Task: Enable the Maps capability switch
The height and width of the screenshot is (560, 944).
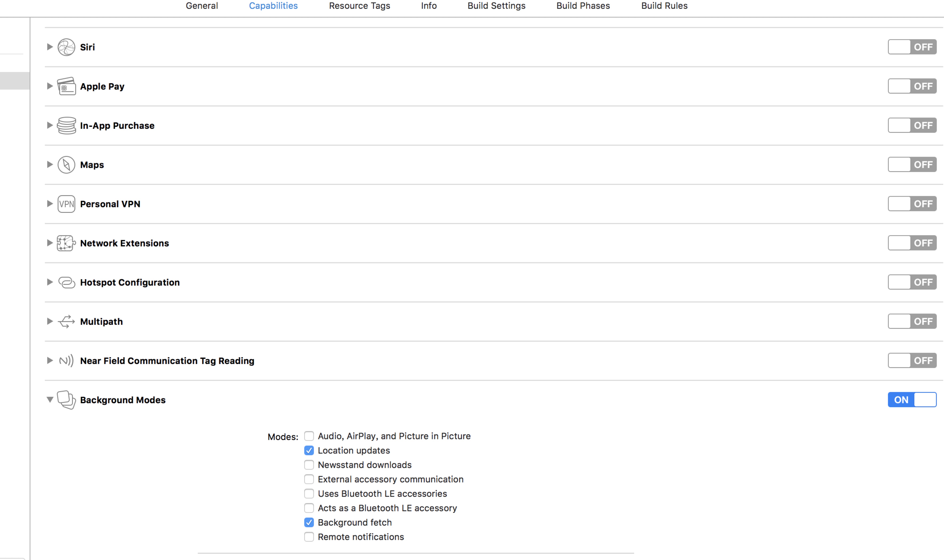Action: (x=912, y=165)
